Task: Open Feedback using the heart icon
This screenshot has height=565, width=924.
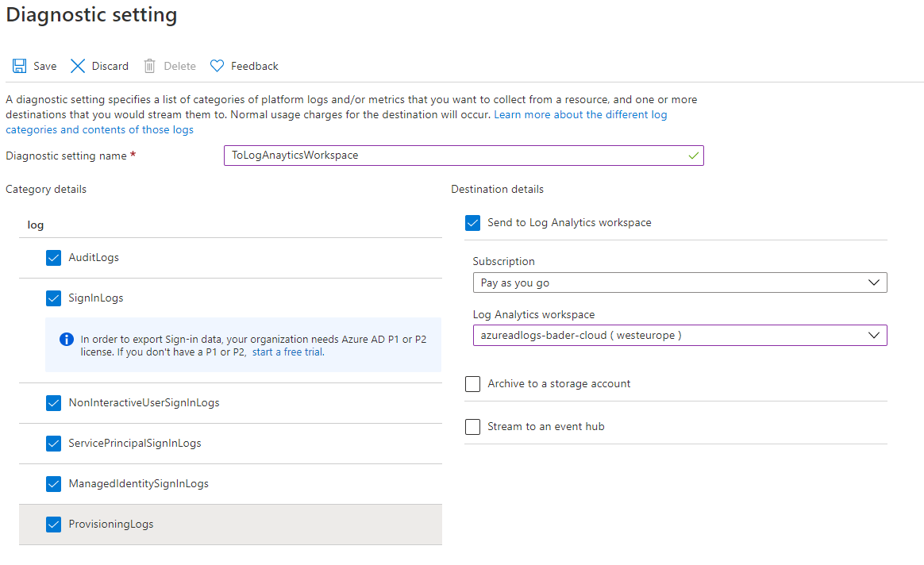Action: 216,66
